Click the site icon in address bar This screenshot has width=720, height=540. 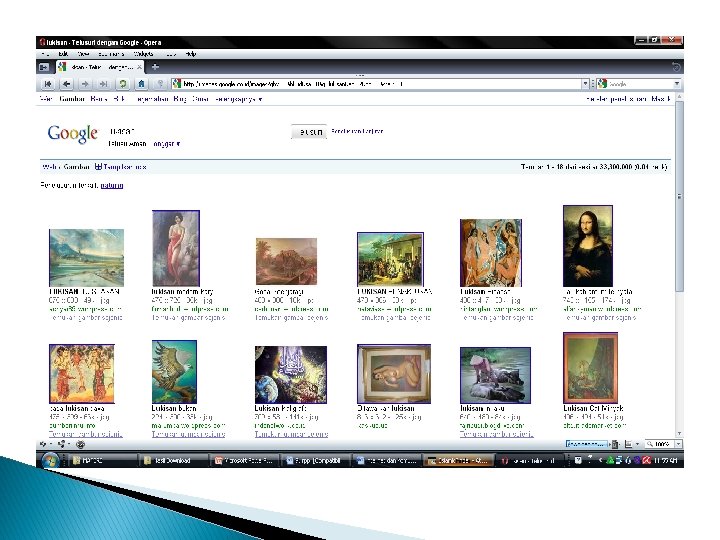[x=176, y=84]
